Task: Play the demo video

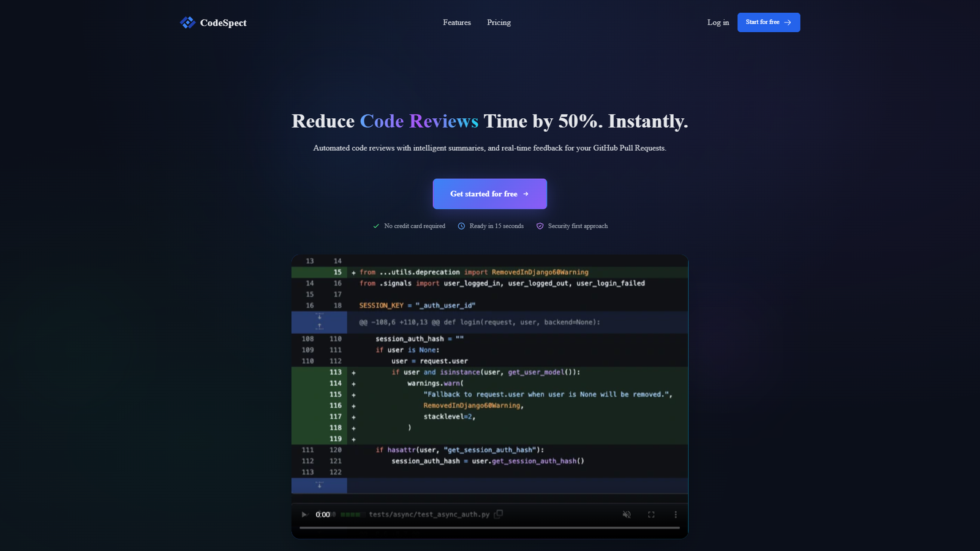Action: [x=304, y=514]
